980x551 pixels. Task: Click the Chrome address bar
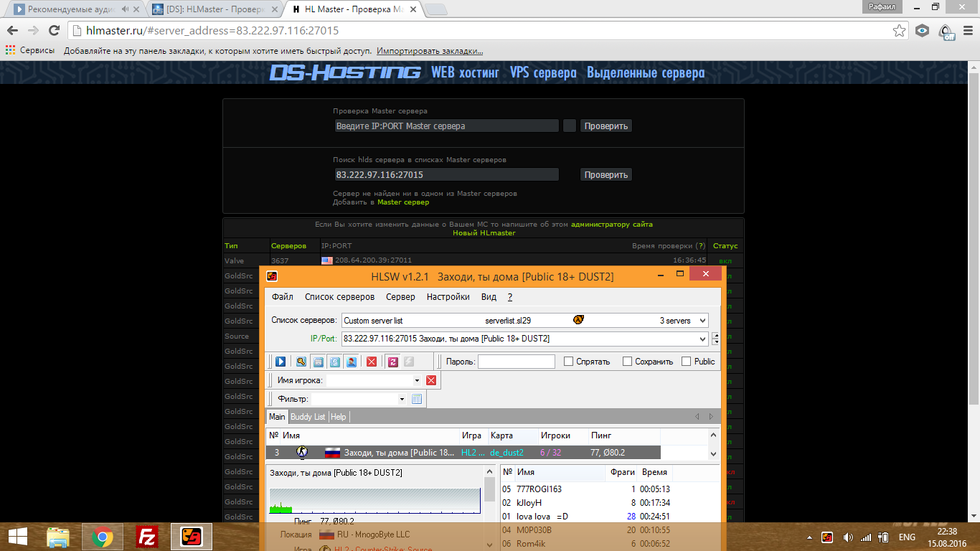pos(481,31)
